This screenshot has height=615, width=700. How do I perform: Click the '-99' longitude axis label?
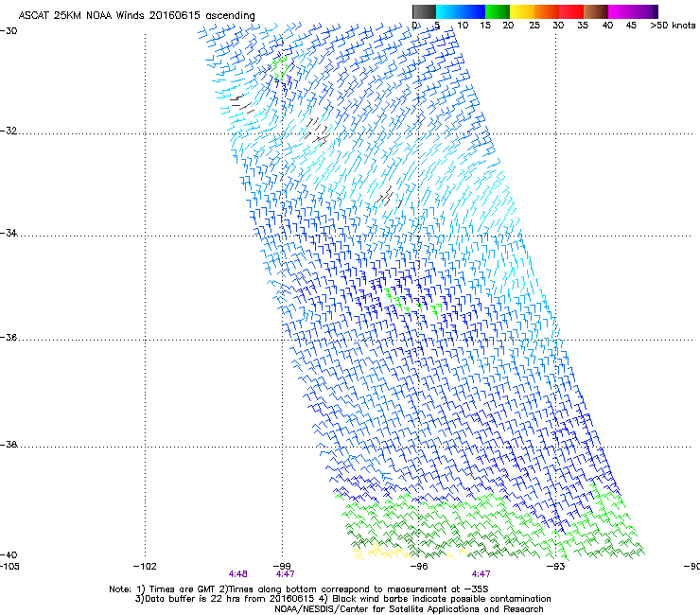pos(282,567)
